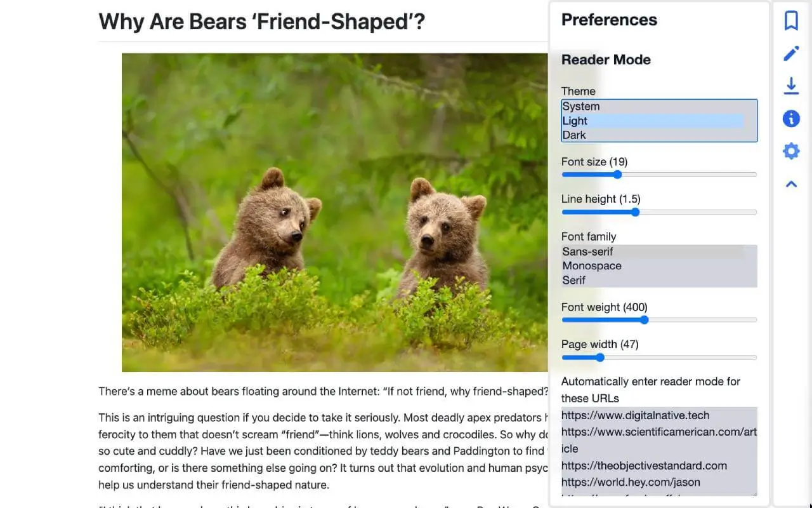
Task: Click the settings gear icon
Action: (791, 151)
